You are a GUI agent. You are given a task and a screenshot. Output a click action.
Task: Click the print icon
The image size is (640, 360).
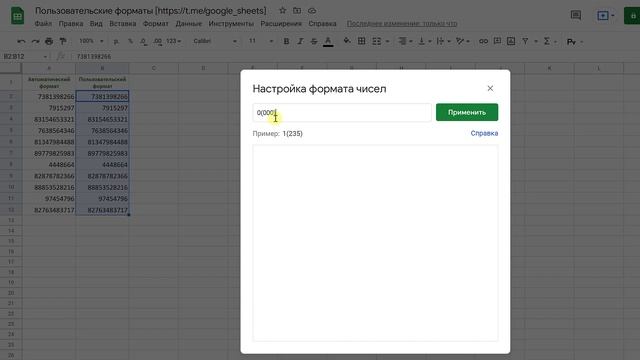point(49,41)
